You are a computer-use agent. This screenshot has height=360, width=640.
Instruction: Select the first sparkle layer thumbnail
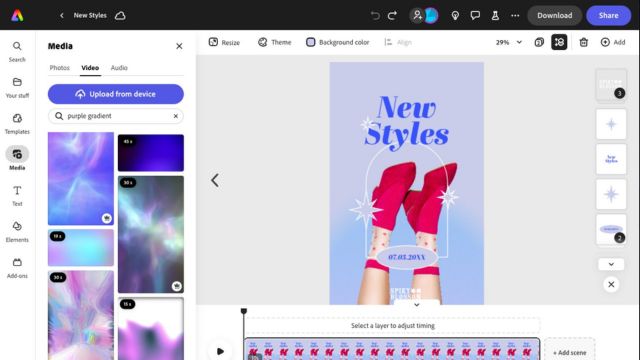(x=611, y=124)
